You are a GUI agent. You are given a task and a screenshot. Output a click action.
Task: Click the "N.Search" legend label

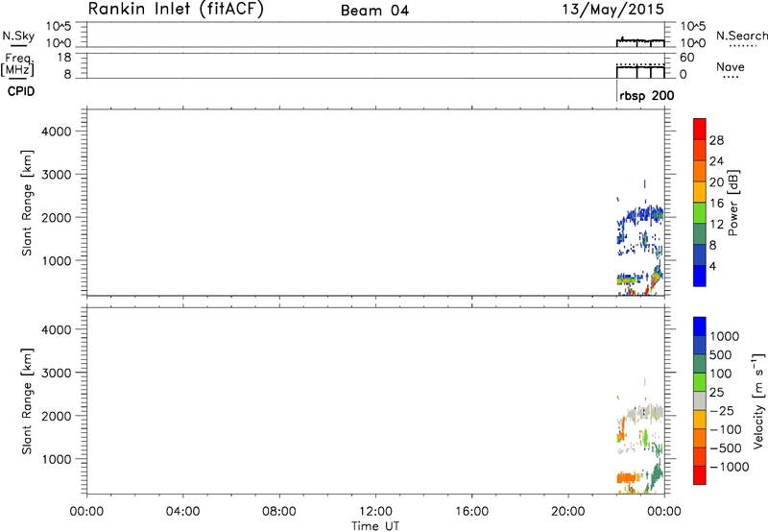click(741, 36)
